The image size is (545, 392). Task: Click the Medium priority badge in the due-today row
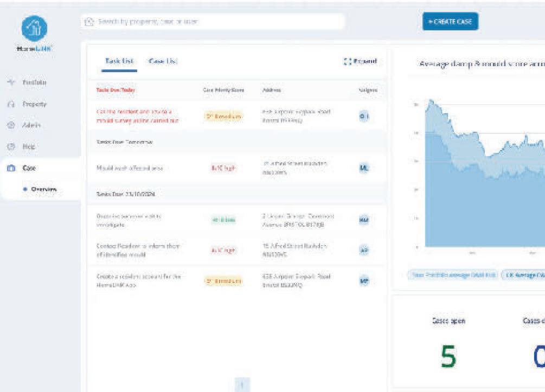pos(223,117)
